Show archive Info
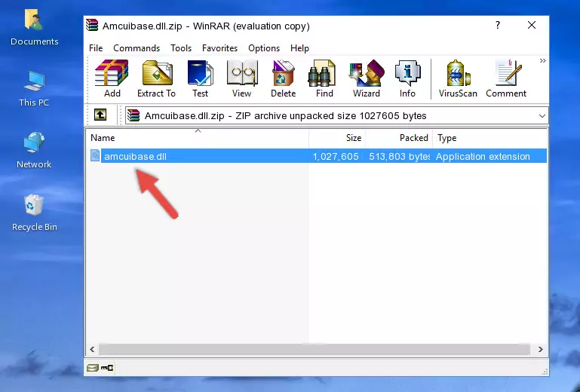 coord(407,78)
